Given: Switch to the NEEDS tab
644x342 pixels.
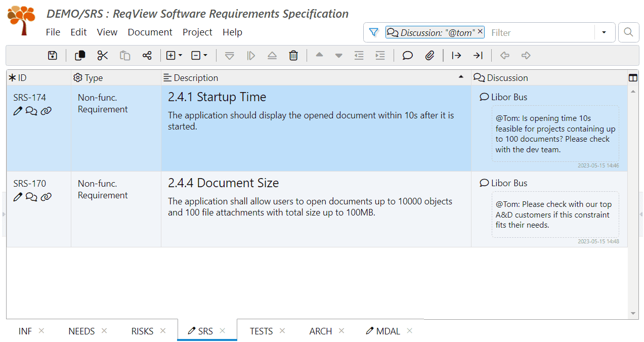Looking at the screenshot, I should tap(81, 331).
